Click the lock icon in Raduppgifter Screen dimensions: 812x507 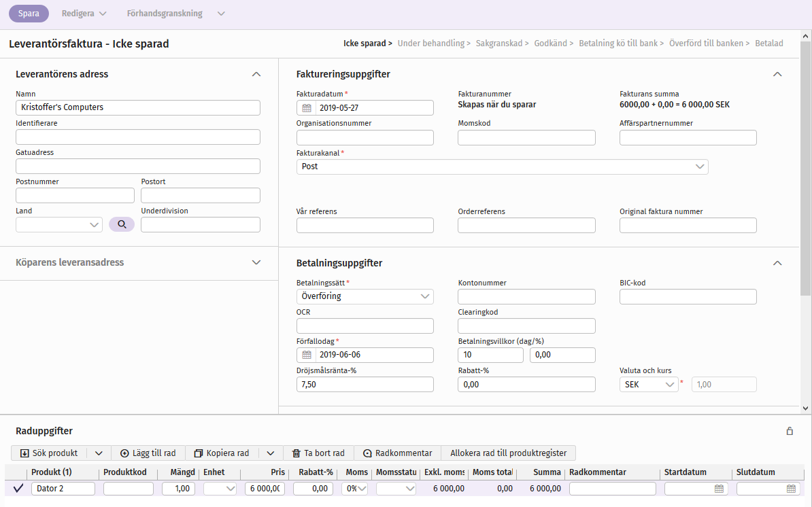click(790, 431)
